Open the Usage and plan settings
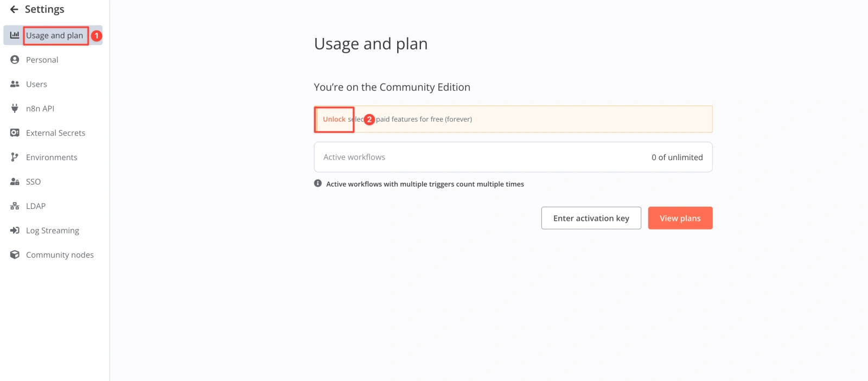Image resolution: width=868 pixels, height=381 pixels. (54, 35)
